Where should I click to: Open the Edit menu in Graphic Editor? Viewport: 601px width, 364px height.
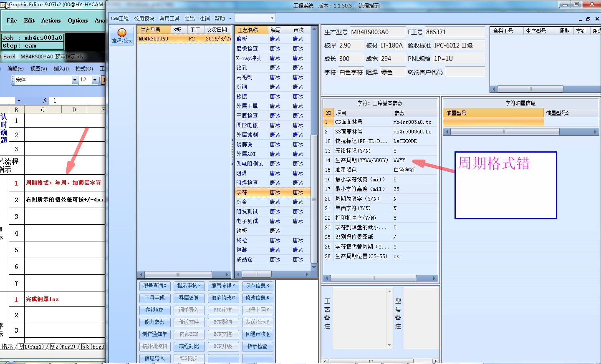tap(29, 20)
